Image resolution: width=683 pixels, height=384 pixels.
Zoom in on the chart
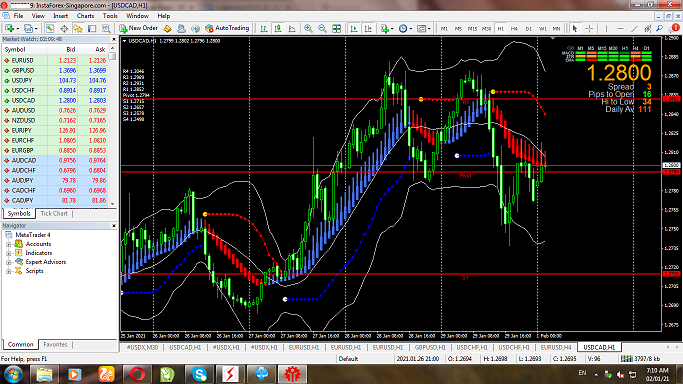coord(308,28)
